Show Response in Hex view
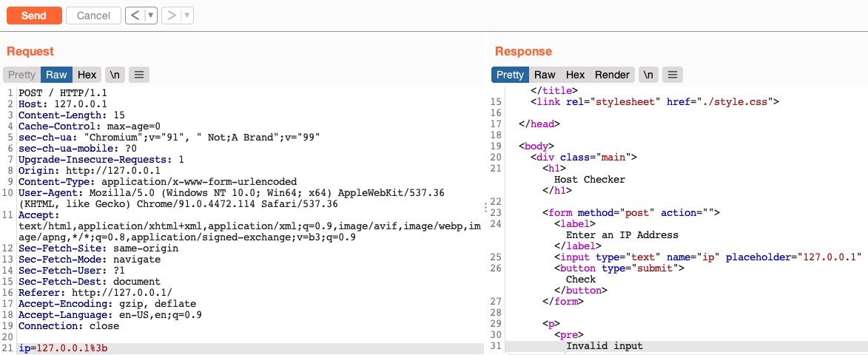The width and height of the screenshot is (868, 355). pyautogui.click(x=575, y=75)
